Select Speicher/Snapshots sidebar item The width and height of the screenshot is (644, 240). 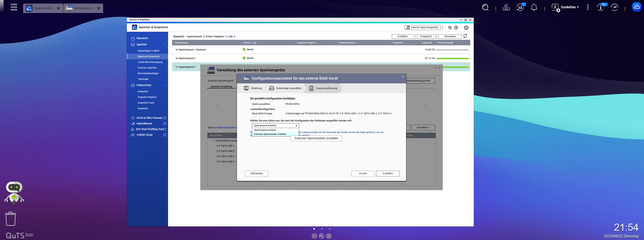point(148,56)
